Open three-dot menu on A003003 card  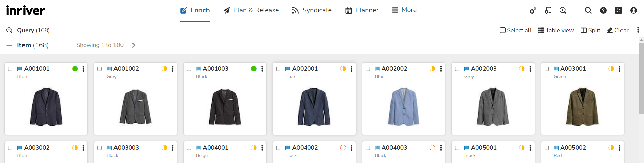(x=173, y=148)
